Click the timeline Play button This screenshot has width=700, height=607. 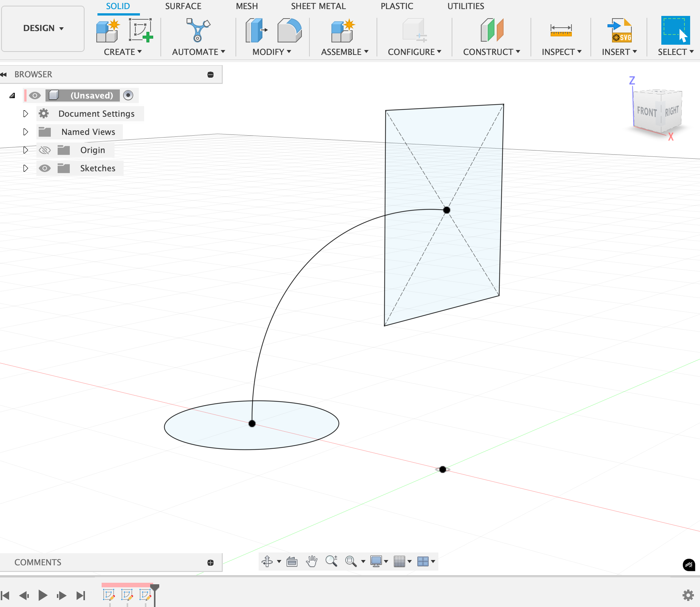pyautogui.click(x=43, y=595)
